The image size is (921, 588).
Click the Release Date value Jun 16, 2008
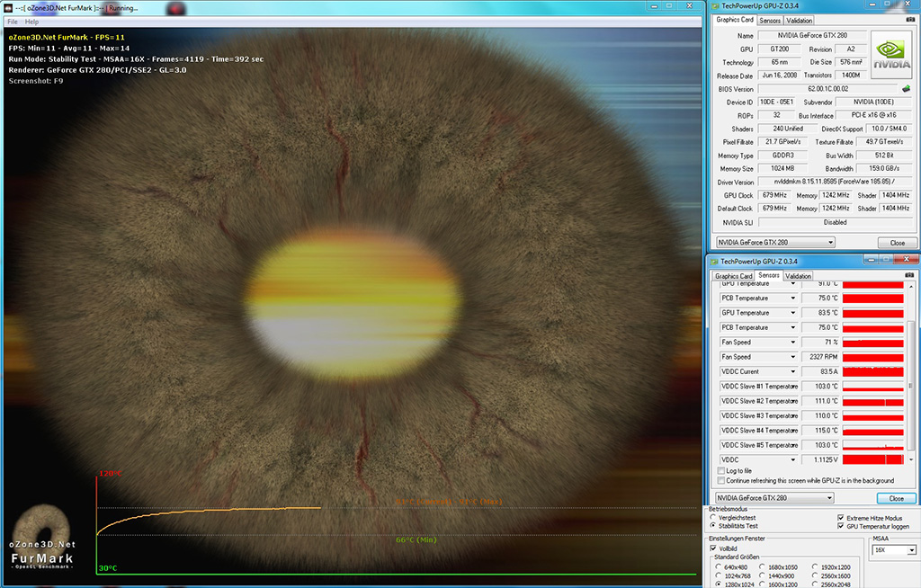(x=780, y=76)
